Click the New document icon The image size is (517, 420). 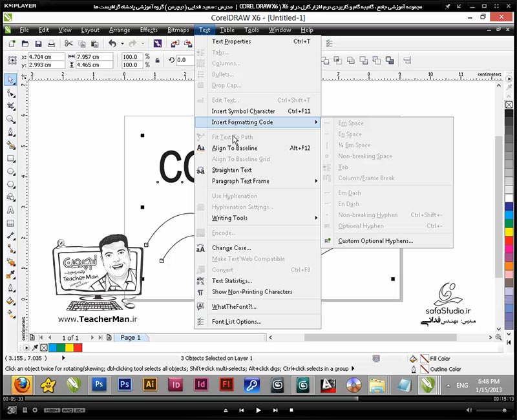pos(12,43)
